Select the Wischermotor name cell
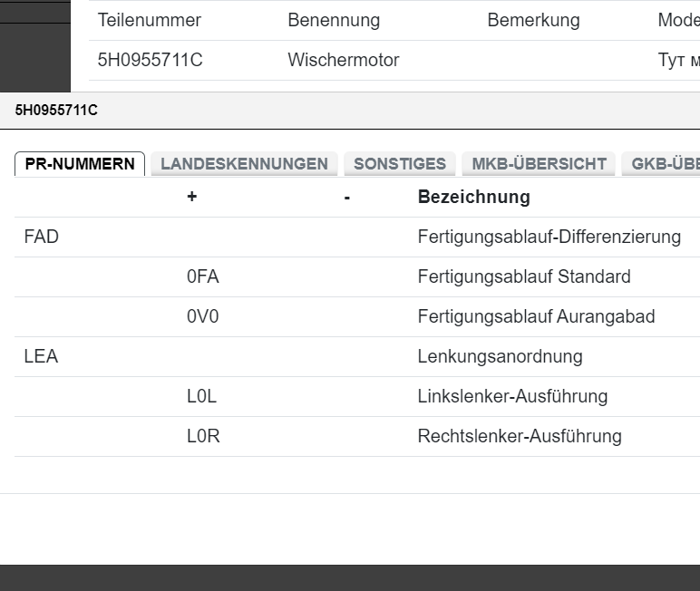 pos(343,61)
